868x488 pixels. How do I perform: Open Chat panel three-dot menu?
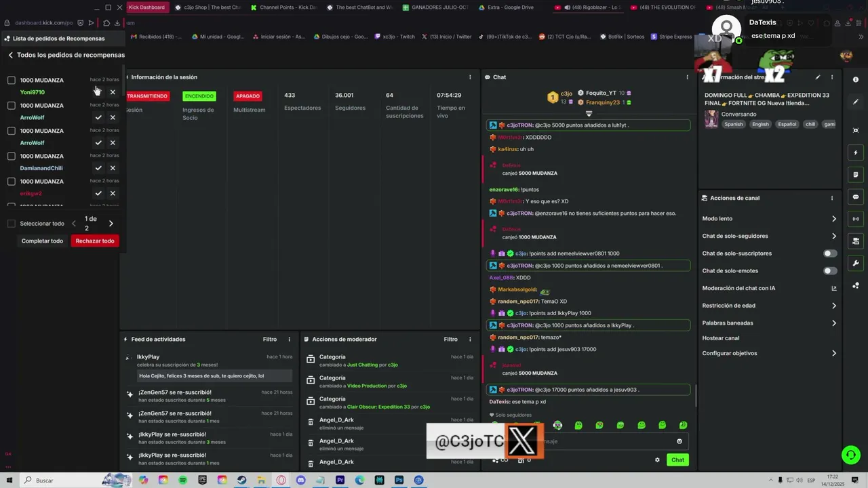[x=687, y=77]
